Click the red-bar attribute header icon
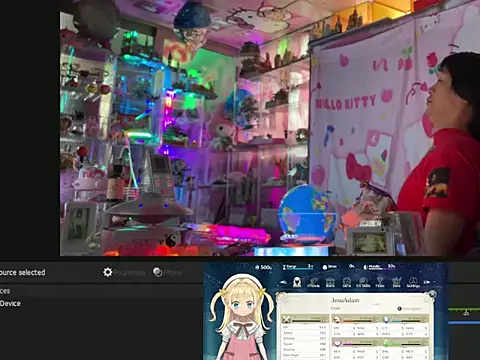This screenshot has height=360, width=480. [337, 320]
